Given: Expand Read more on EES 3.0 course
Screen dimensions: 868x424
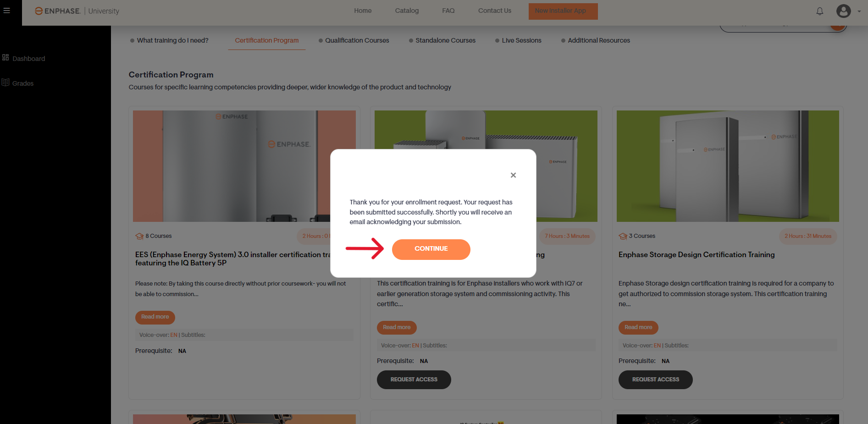Looking at the screenshot, I should tap(155, 317).
